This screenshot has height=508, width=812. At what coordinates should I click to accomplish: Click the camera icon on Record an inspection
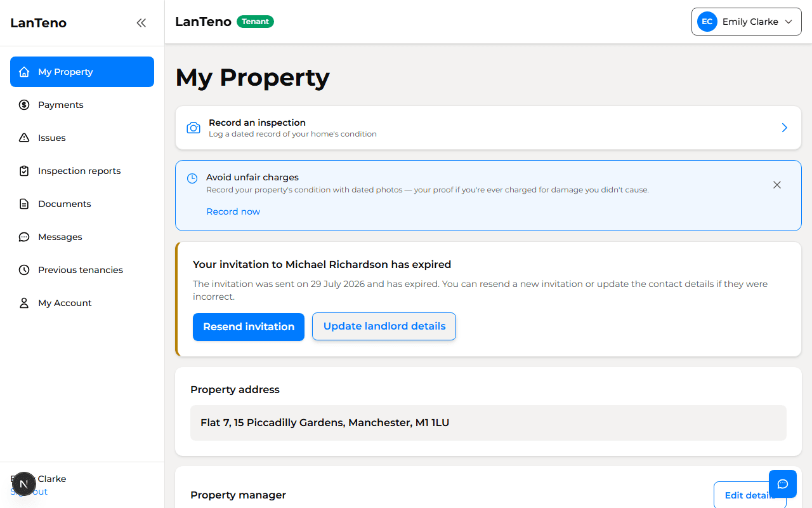click(193, 128)
